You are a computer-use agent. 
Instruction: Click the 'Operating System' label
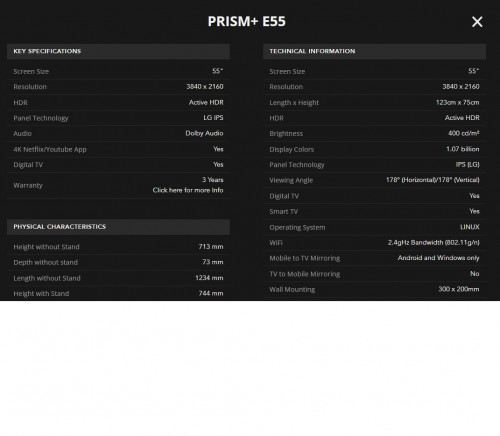297,227
